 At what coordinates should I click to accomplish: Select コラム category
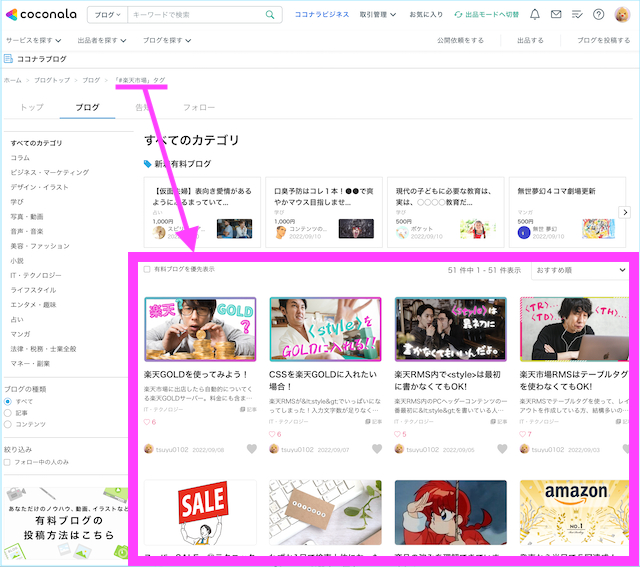click(x=20, y=158)
